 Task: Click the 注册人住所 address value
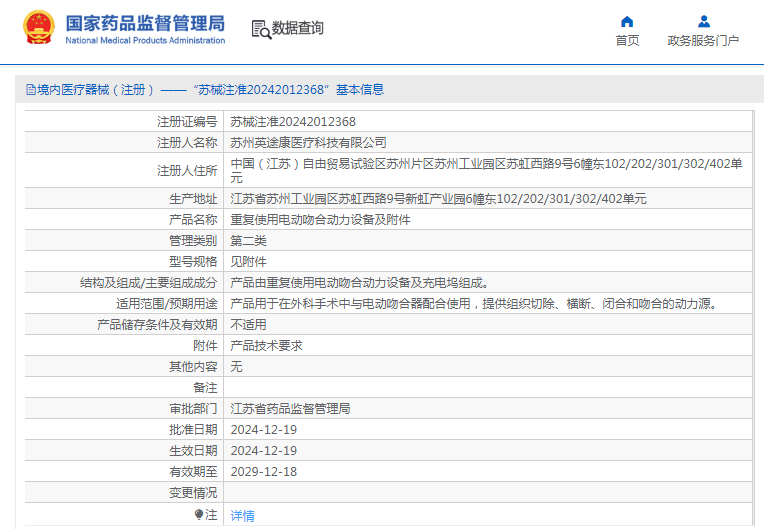point(486,170)
